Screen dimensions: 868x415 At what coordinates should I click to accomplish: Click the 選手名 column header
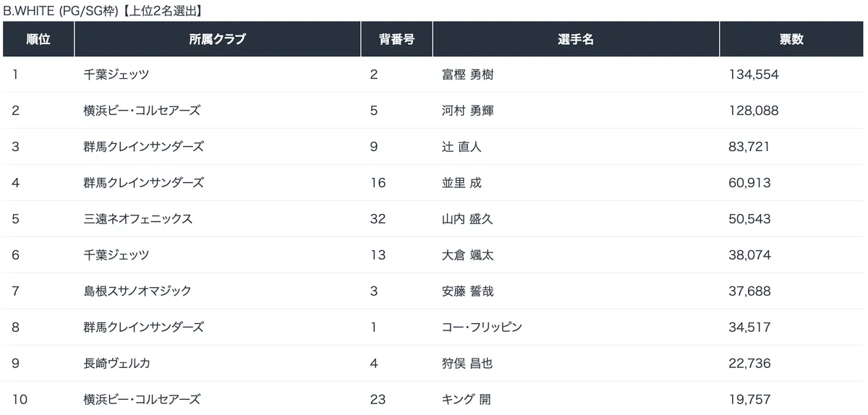pos(576,39)
